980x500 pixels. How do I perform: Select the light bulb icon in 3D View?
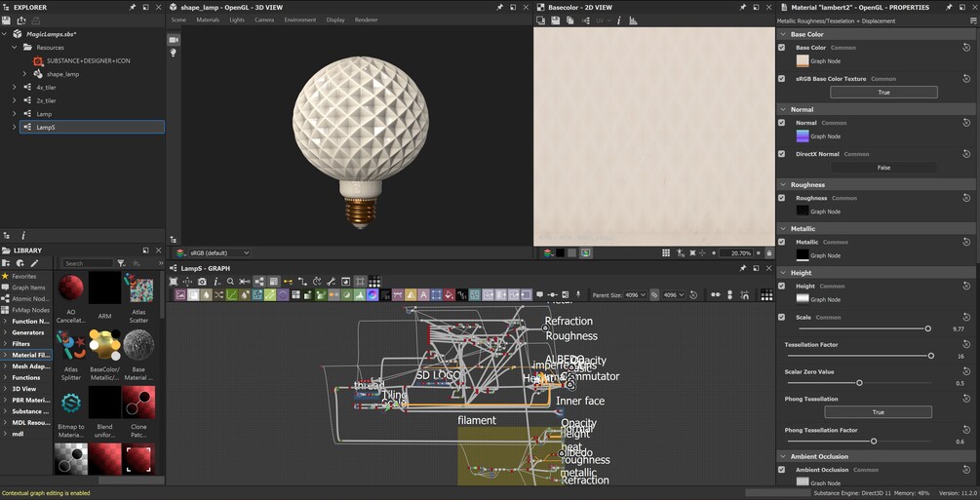pyautogui.click(x=174, y=54)
